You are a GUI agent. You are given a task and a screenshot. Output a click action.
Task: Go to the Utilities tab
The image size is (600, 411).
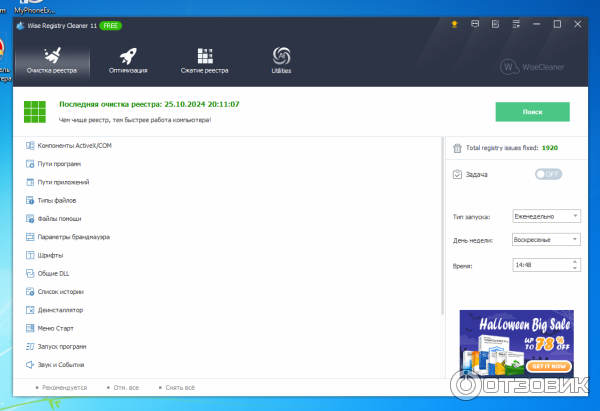coord(281,59)
